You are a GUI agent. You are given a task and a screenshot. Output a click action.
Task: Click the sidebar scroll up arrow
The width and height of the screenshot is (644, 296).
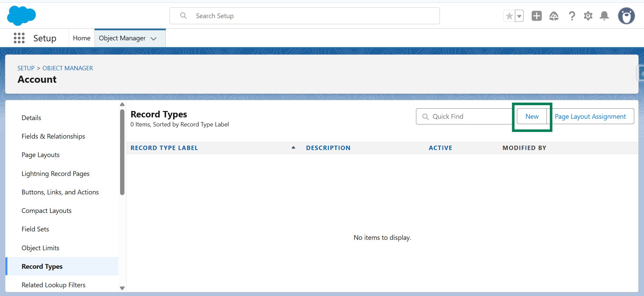[122, 104]
